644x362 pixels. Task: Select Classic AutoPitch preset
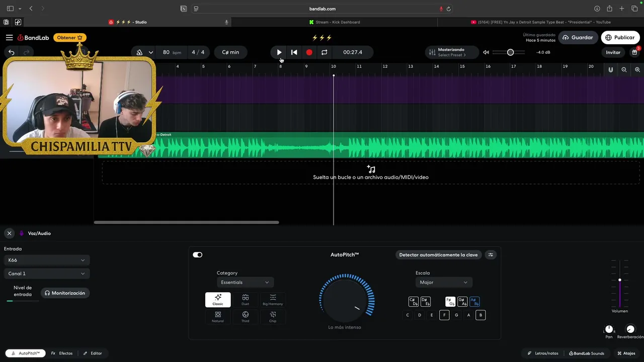click(x=218, y=300)
